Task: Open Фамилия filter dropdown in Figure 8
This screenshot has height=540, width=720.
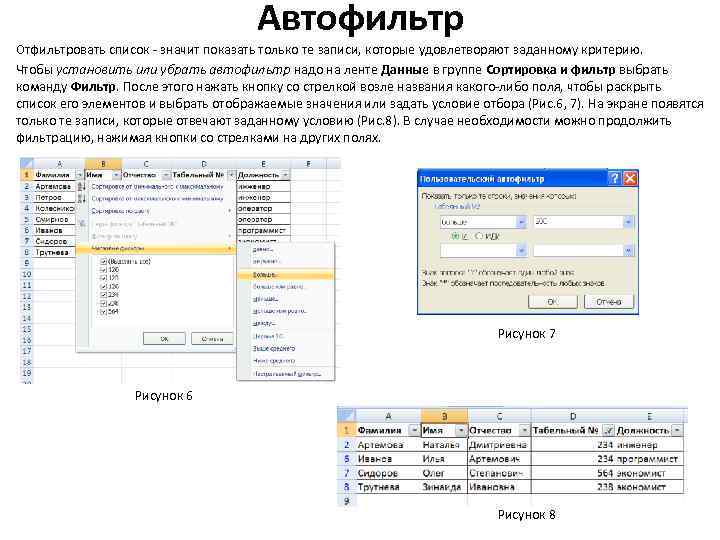Action: [x=414, y=430]
